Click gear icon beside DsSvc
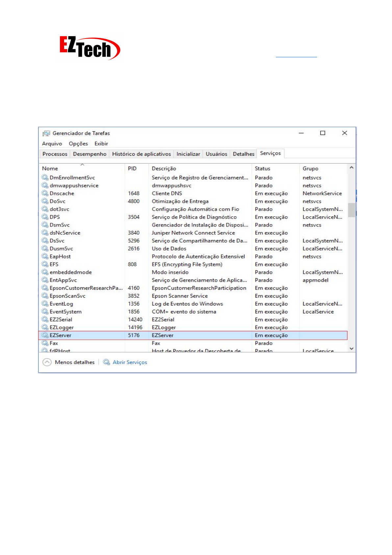The image size is (392, 555). 45,241
